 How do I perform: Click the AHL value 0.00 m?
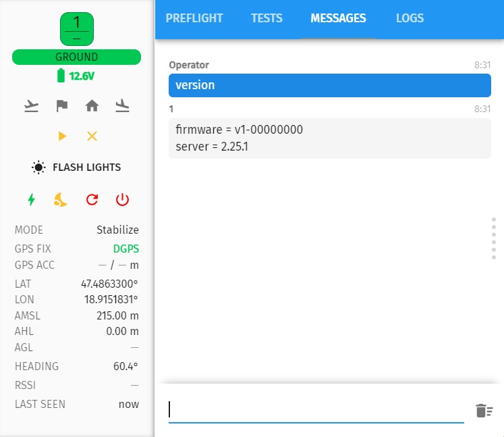(x=123, y=331)
